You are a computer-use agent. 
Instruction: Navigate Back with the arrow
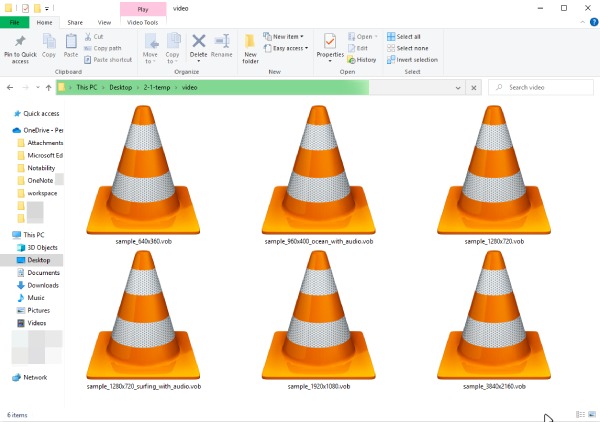click(x=10, y=88)
